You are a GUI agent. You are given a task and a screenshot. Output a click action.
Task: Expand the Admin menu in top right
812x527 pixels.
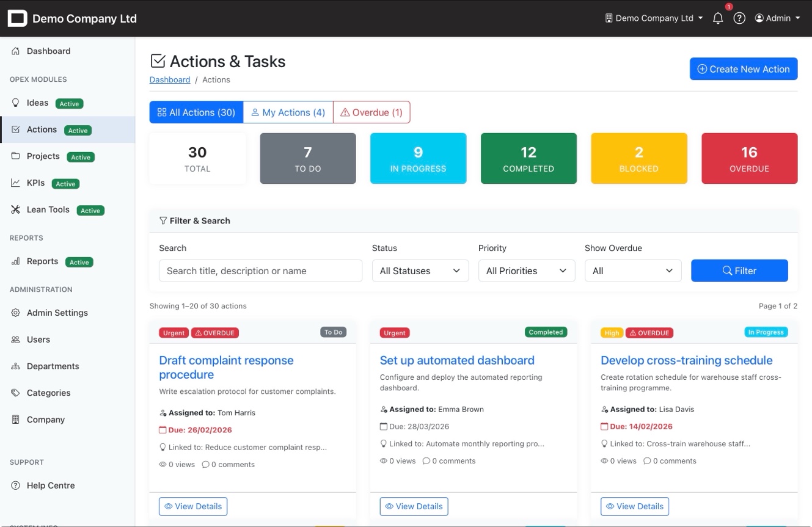click(x=777, y=18)
